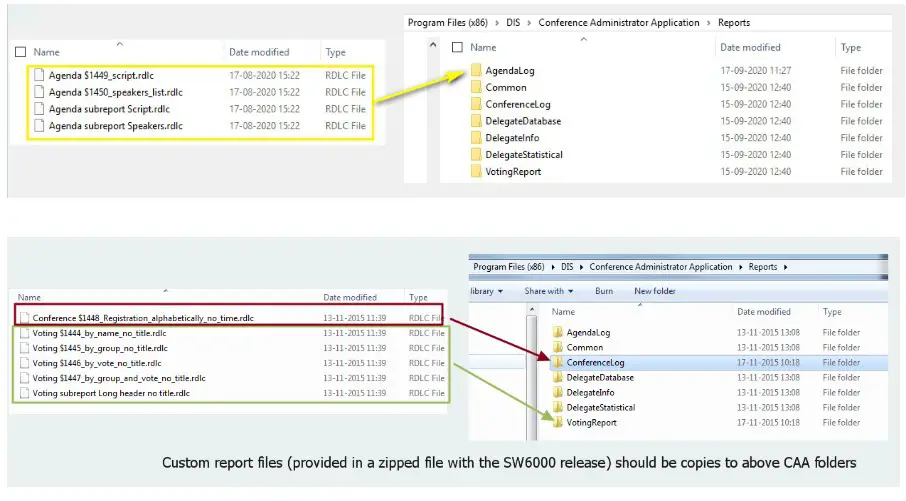Screen dimensions: 906x501
Task: Sort by Type column in Agenda files list
Action: 335,52
